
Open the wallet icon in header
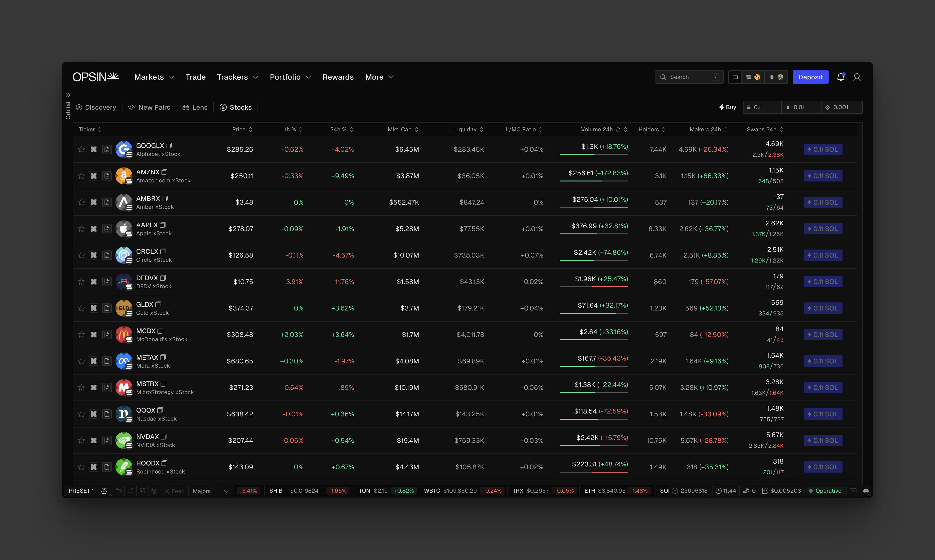pyautogui.click(x=735, y=77)
